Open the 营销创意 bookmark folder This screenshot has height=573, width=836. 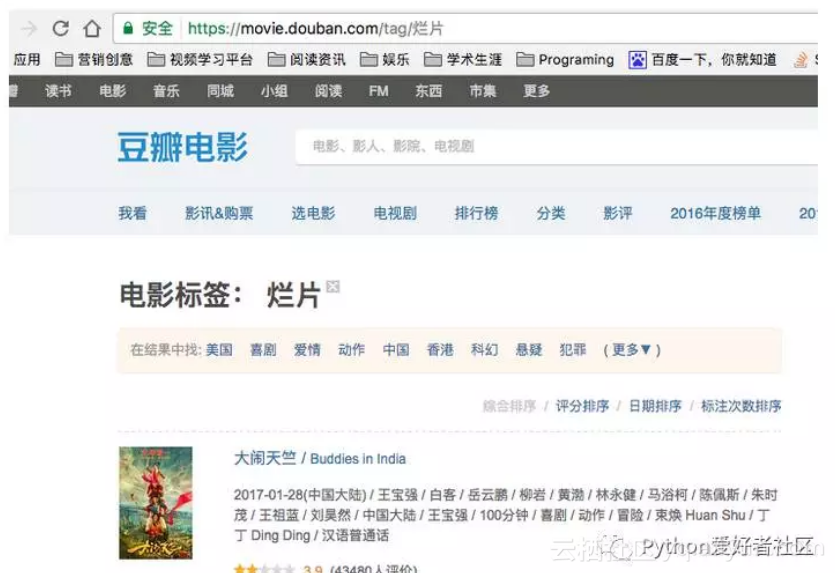click(94, 59)
